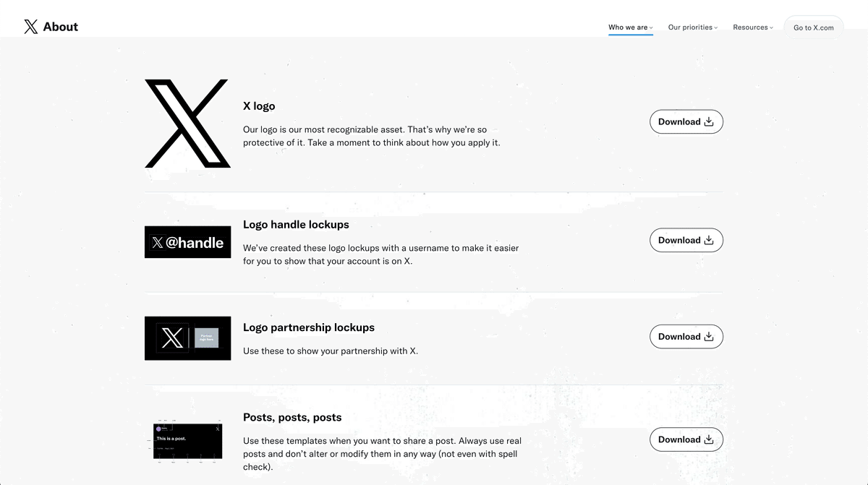Click download arrow icon for X logo

click(x=709, y=121)
